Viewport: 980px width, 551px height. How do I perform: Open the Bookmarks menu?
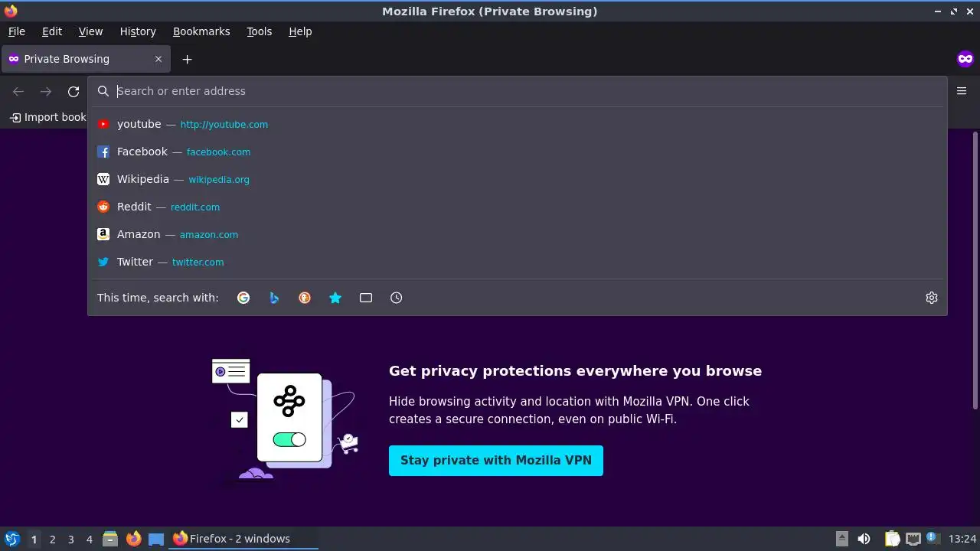pyautogui.click(x=201, y=31)
